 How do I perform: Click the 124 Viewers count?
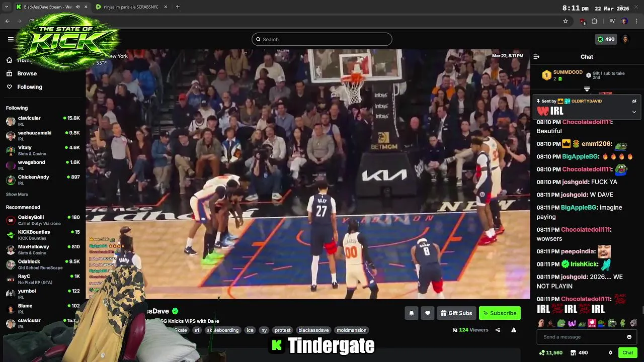pos(470,330)
